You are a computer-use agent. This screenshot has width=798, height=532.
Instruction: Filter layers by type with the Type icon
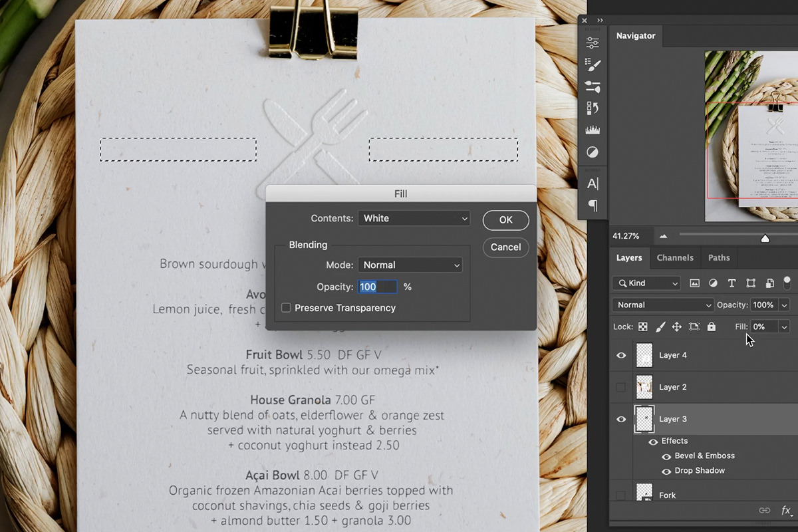coord(731,283)
